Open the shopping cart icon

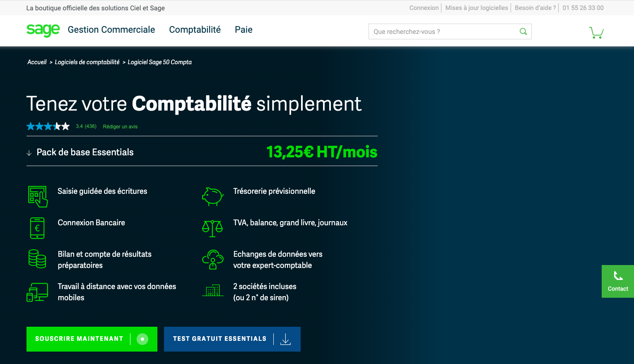coord(596,32)
